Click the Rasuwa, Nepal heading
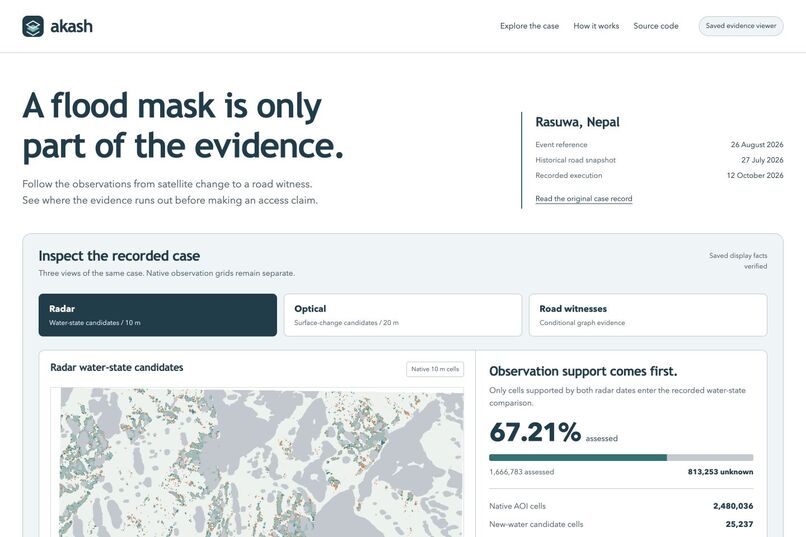 [x=577, y=122]
